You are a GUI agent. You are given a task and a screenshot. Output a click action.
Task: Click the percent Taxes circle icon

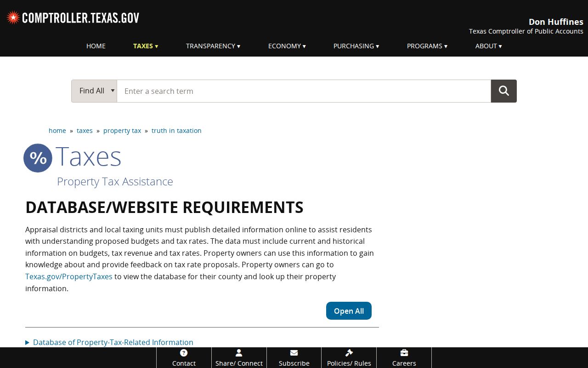tap(38, 158)
